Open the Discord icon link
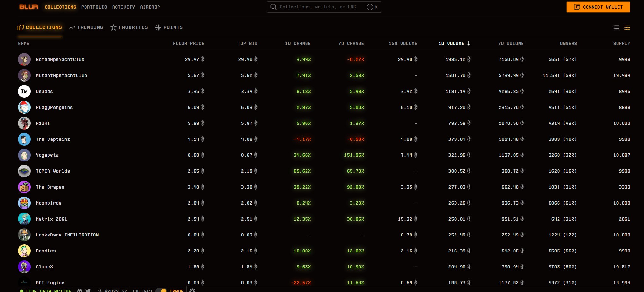Screen dimensions: 644x292 tap(80, 290)
